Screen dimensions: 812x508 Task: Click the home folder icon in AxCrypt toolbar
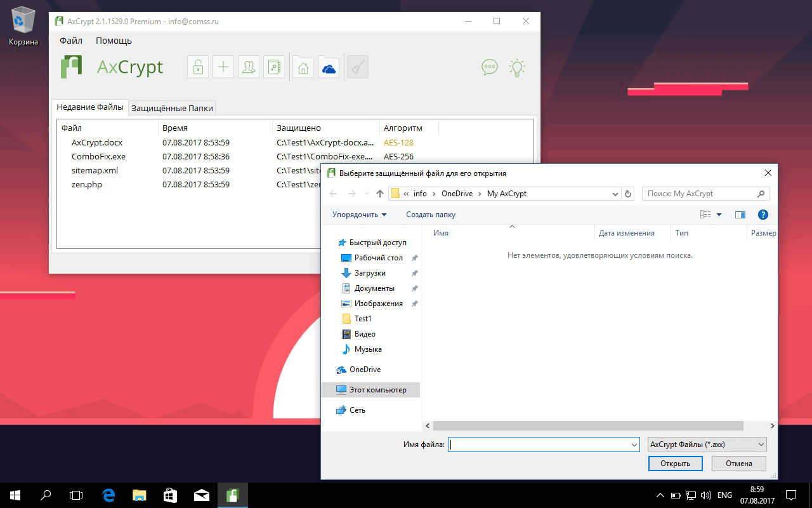tap(303, 67)
